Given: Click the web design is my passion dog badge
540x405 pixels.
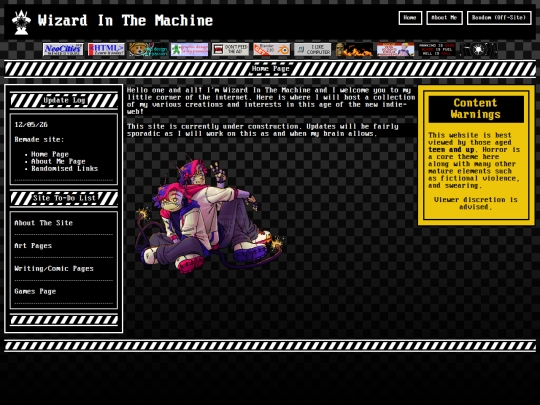Looking at the screenshot, I should click(148, 49).
